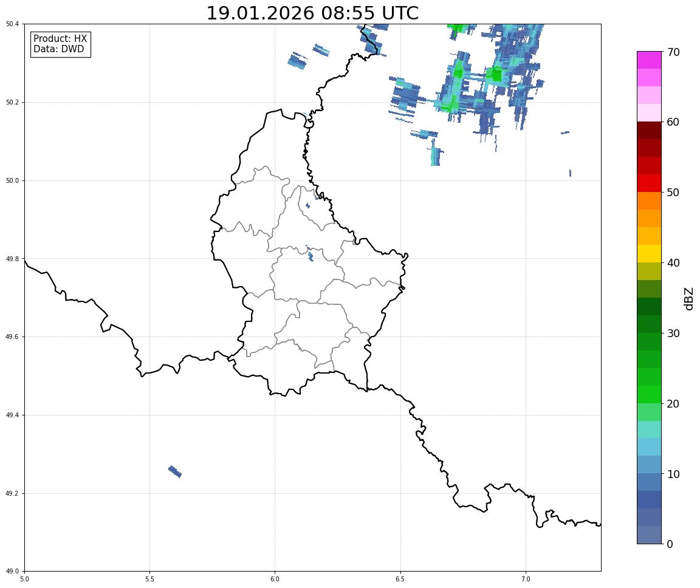Click the colorbar tick label "60"

[x=673, y=122]
